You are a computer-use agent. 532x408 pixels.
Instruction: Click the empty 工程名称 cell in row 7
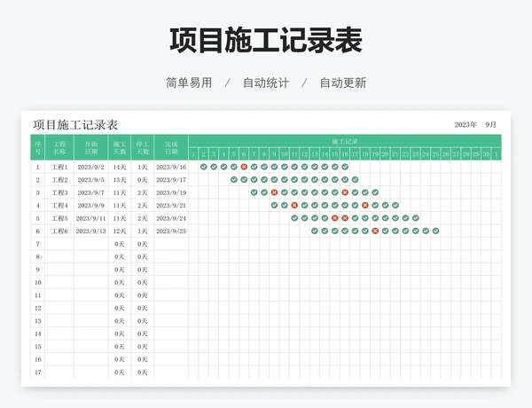59,244
